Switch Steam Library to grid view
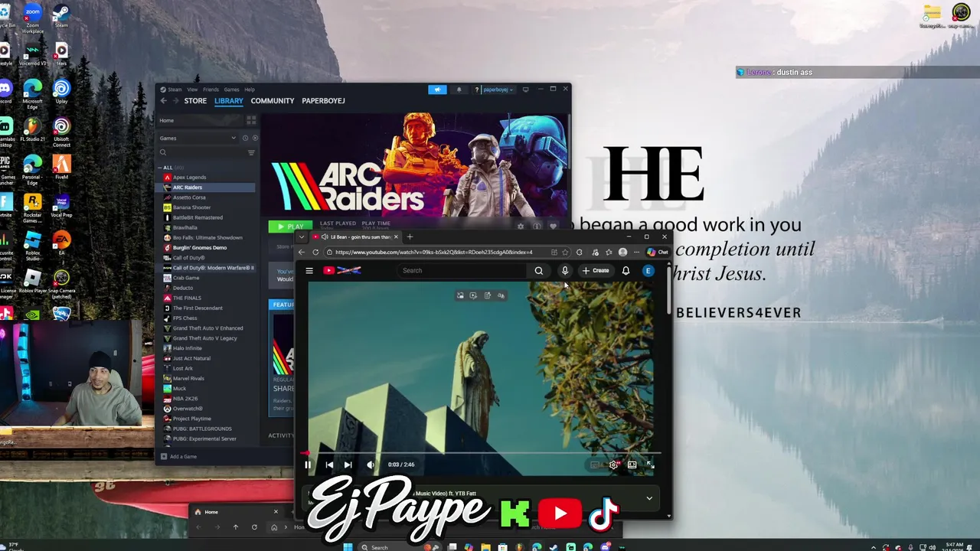 point(251,121)
